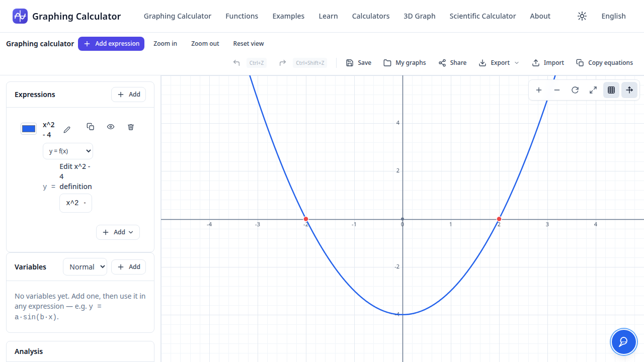Viewport: 644px width, 362px height.
Task: Zoom out with the minus icon on graph
Action: click(x=557, y=90)
